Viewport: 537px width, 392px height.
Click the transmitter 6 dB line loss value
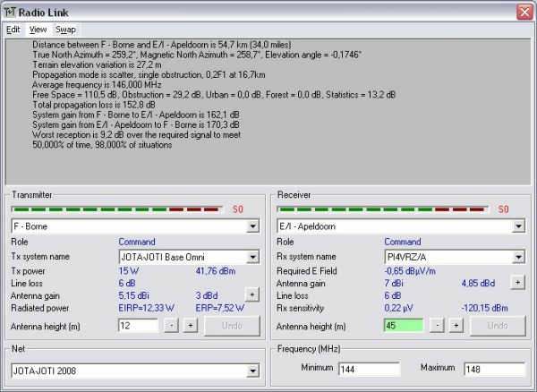click(x=127, y=283)
